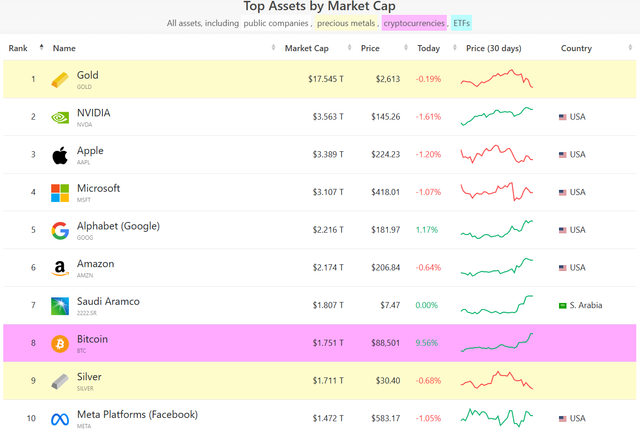This screenshot has width=640, height=437.
Task: Click the Microsoft logo icon
Action: 60,192
